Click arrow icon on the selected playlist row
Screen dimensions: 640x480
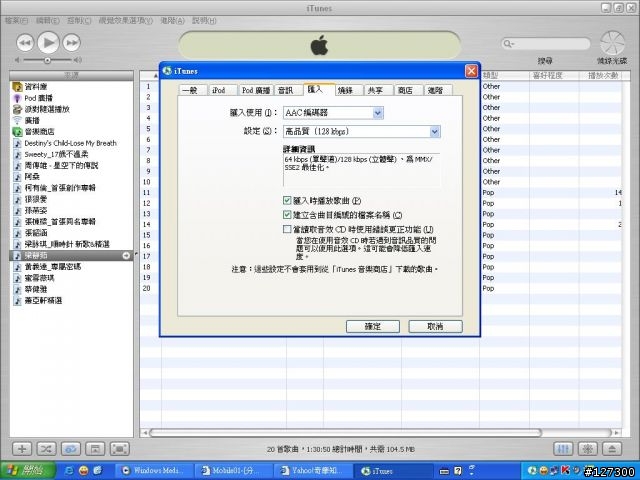(x=126, y=256)
